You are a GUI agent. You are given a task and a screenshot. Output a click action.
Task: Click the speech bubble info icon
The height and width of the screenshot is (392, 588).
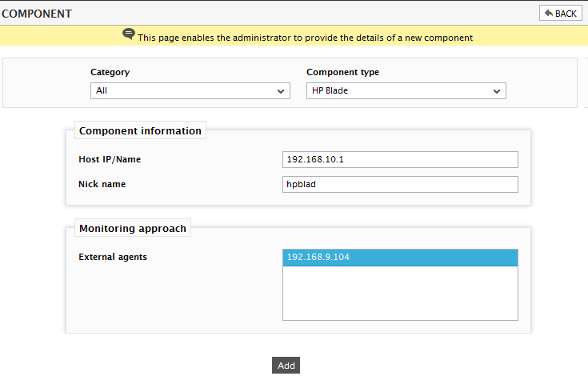click(129, 34)
